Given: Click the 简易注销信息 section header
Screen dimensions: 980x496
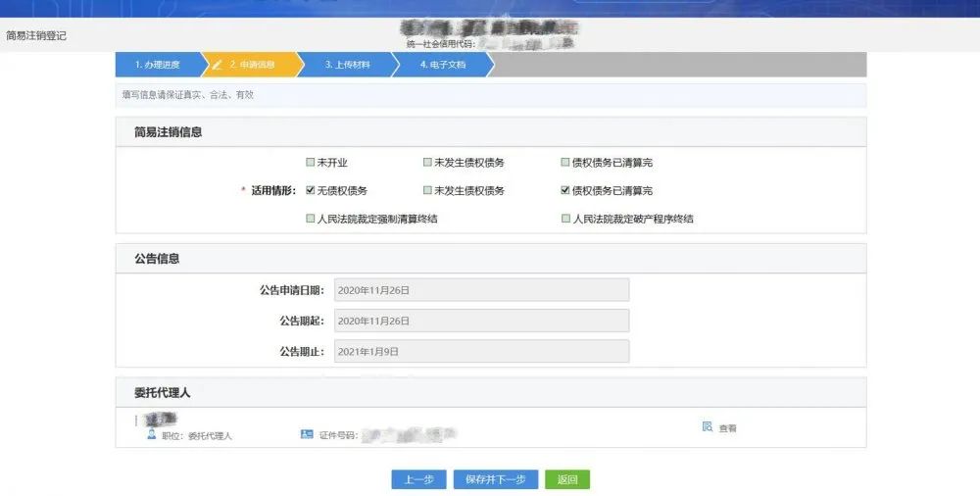Looking at the screenshot, I should 169,132.
